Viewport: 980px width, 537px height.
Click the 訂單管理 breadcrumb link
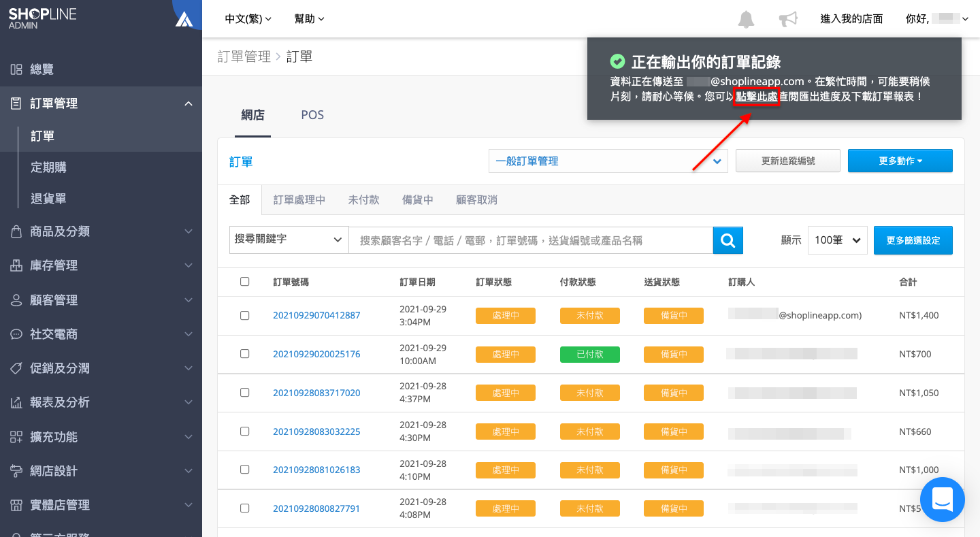coord(244,56)
